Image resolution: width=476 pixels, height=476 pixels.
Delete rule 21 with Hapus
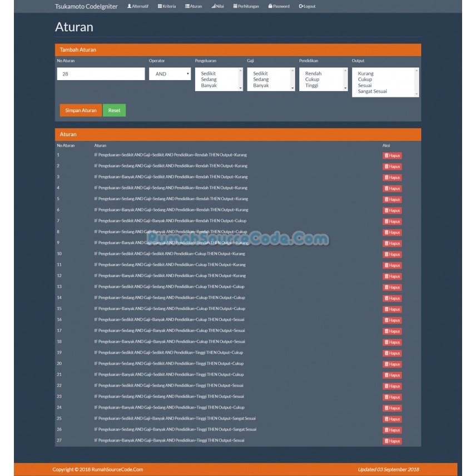point(392,375)
